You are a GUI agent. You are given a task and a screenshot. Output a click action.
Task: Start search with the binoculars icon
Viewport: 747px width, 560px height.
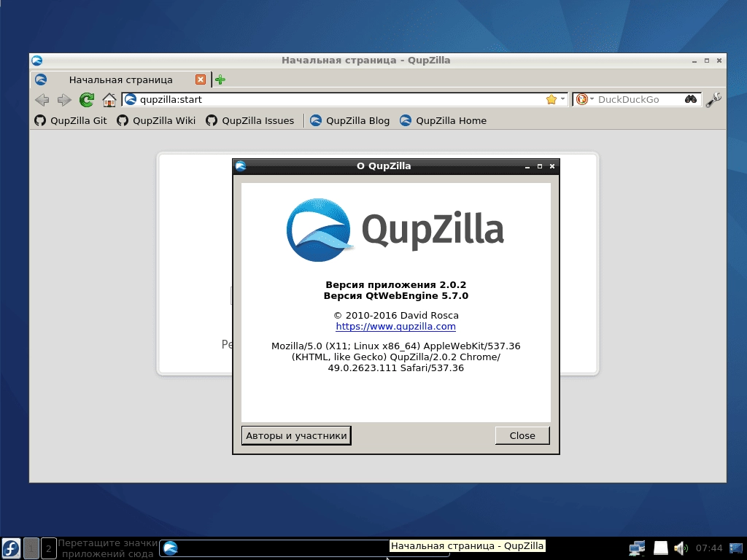coord(691,99)
